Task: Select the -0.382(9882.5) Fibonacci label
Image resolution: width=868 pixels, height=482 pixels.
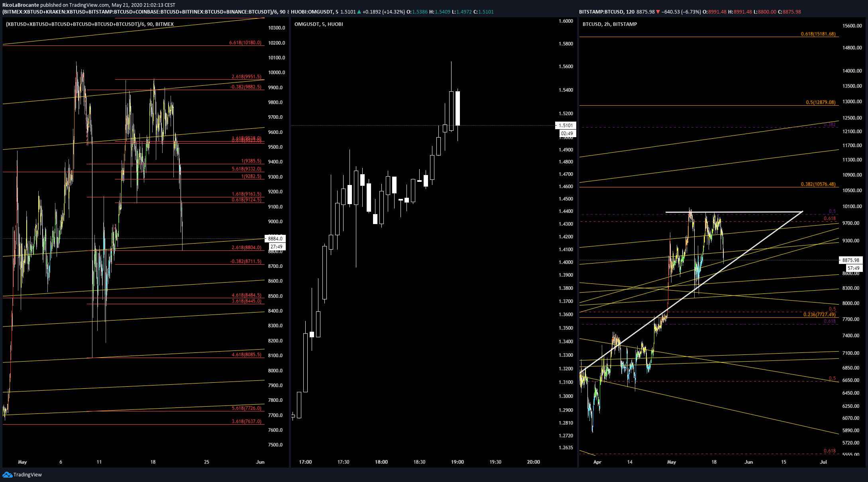Action: [245, 87]
